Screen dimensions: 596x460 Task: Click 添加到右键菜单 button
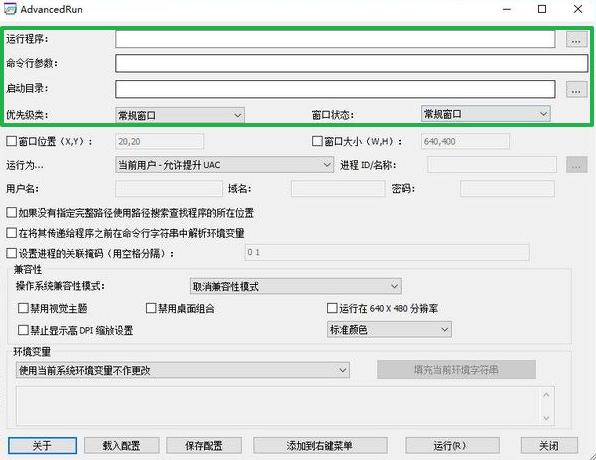tap(320, 445)
